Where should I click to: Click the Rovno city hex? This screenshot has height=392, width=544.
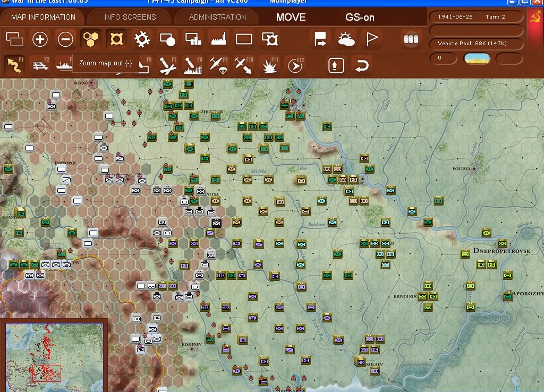91,83
